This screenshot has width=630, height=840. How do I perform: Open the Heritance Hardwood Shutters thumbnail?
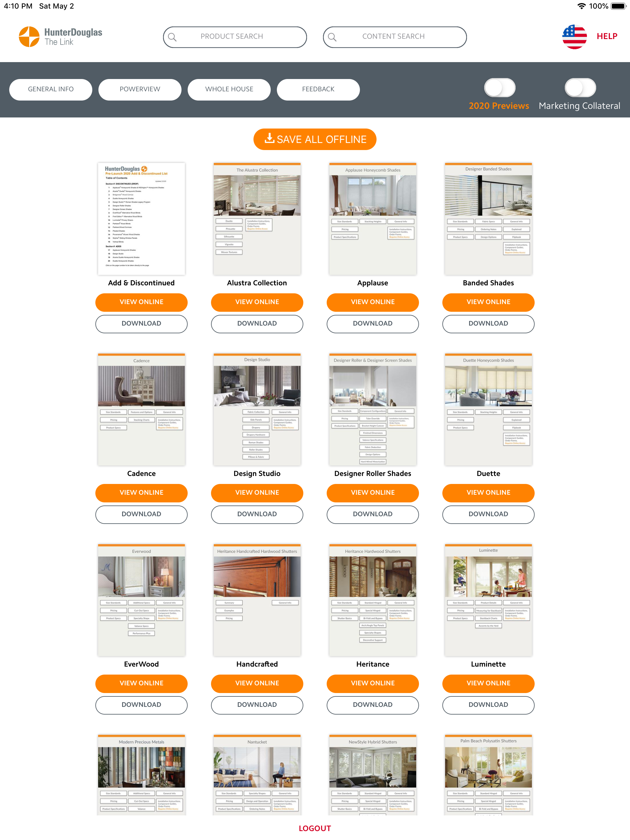point(373,600)
